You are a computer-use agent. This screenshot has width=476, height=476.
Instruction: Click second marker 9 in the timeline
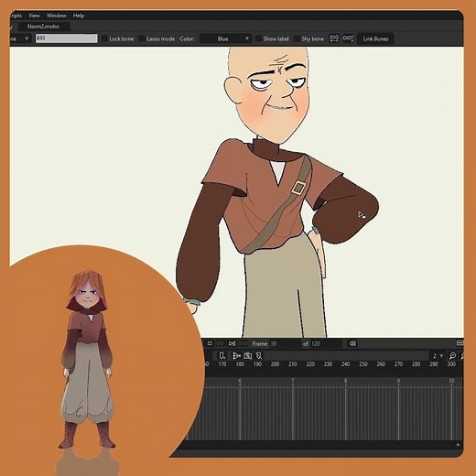pyautogui.click(x=398, y=381)
